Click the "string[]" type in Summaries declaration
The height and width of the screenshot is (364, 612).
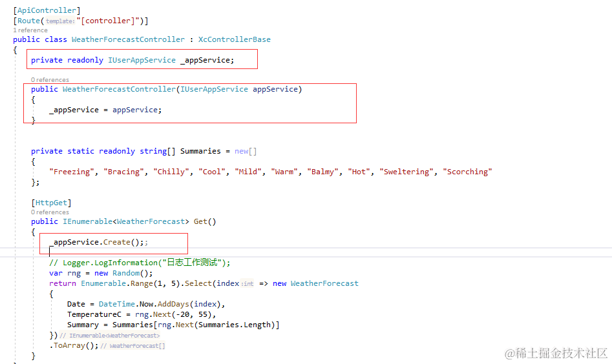[x=158, y=151]
